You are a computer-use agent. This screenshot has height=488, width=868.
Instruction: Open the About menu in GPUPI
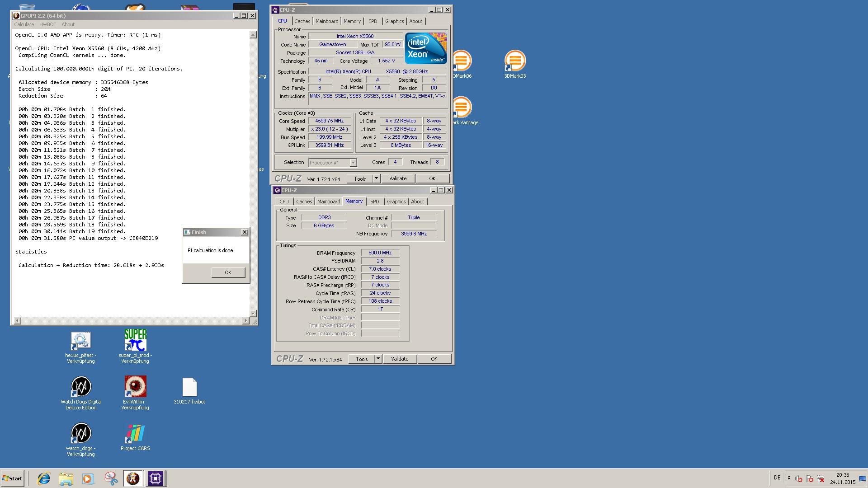[68, 24]
